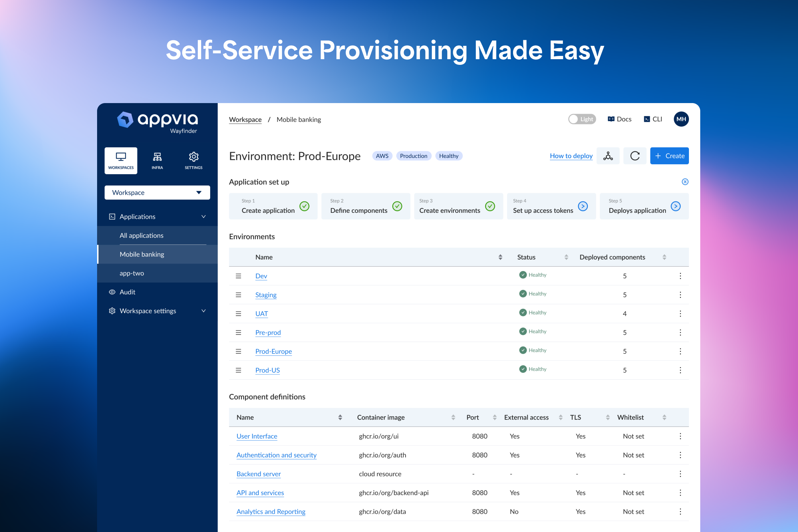Image resolution: width=798 pixels, height=532 pixels.
Task: Open the MH user avatar menu
Action: click(x=681, y=119)
